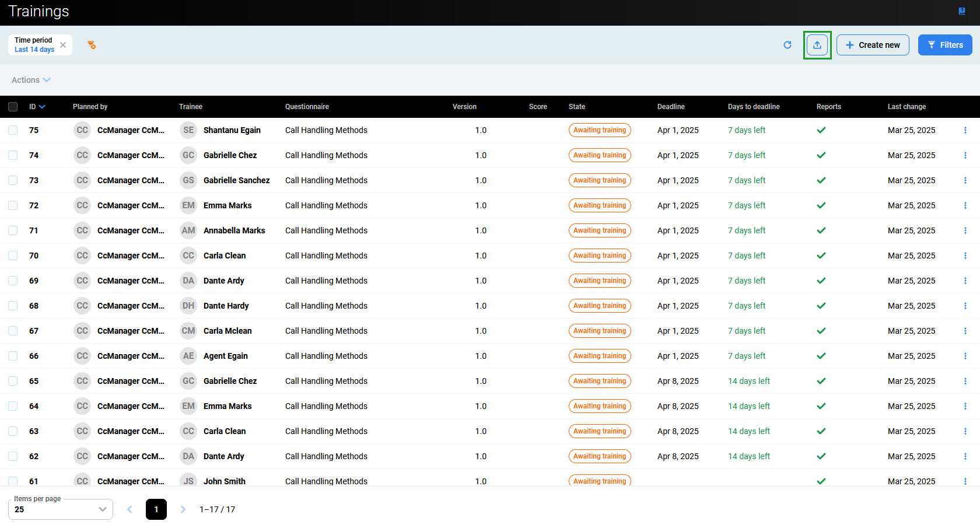Toggle the ID column sort arrow

coord(41,107)
